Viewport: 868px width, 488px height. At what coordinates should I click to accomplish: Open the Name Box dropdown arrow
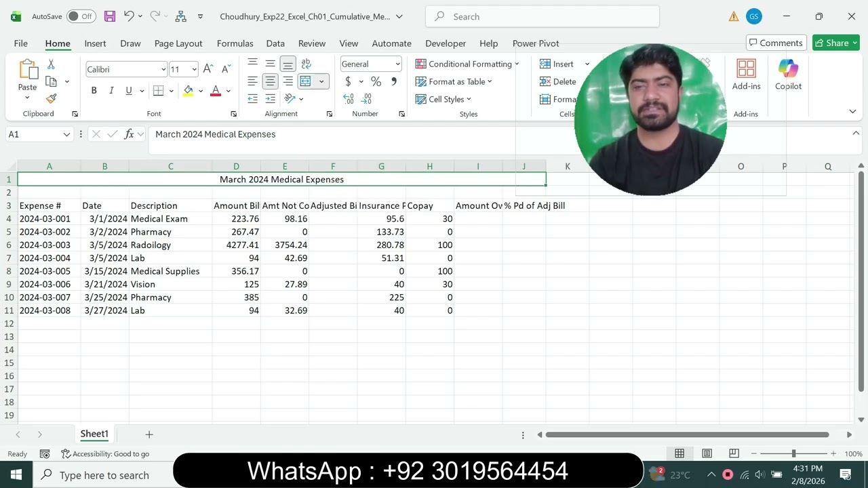(x=66, y=134)
